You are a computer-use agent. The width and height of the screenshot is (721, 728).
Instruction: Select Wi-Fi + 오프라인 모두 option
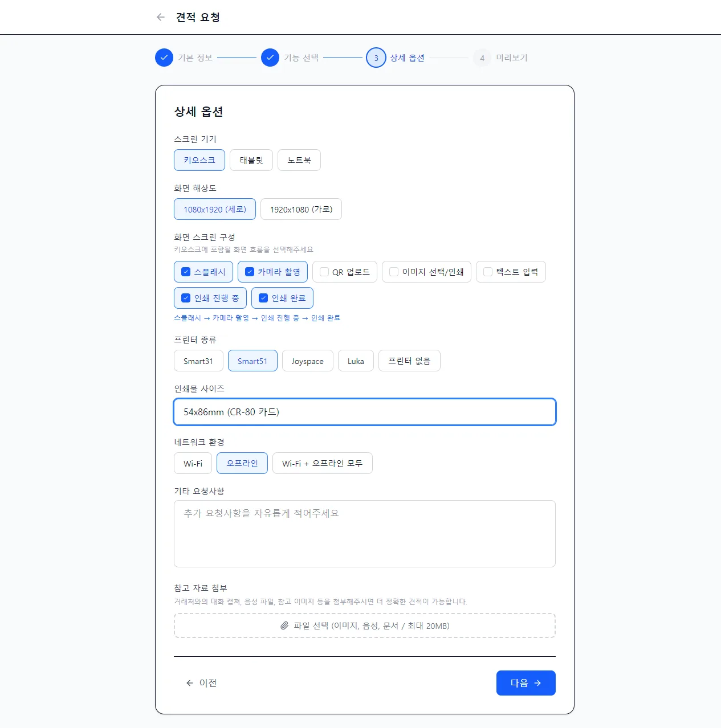tap(323, 463)
